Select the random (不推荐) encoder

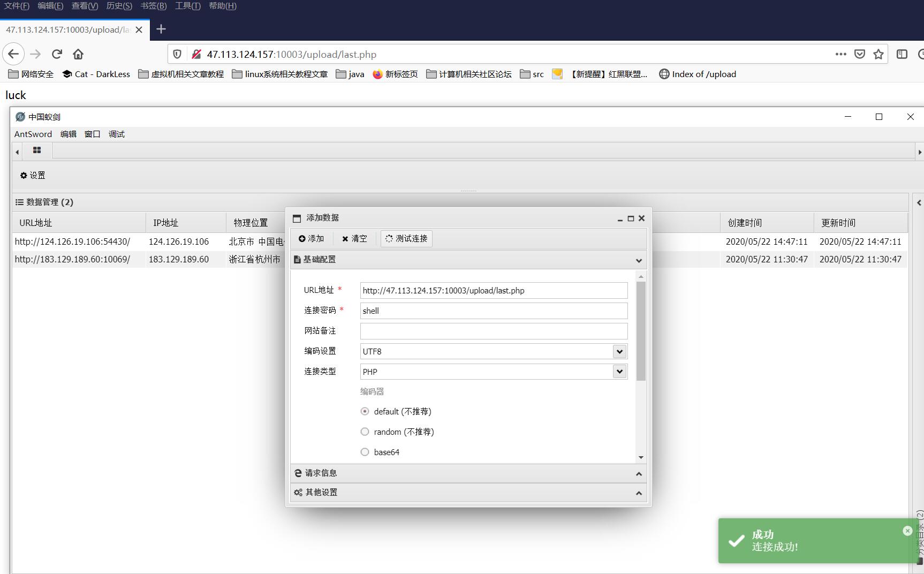click(365, 432)
